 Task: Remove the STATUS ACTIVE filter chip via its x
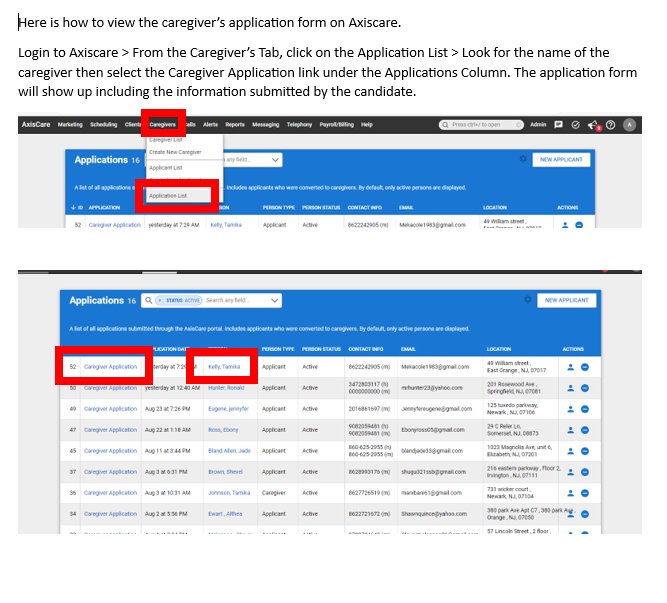160,300
